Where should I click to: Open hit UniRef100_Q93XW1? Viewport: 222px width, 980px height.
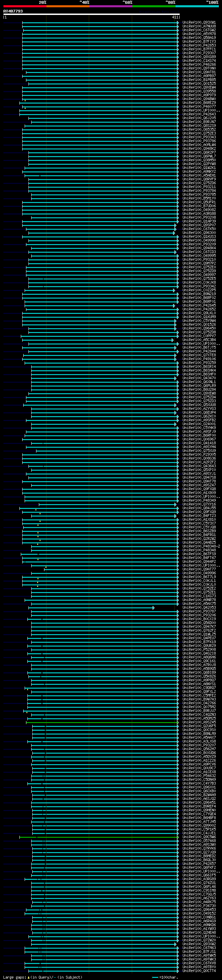[x=199, y=23]
